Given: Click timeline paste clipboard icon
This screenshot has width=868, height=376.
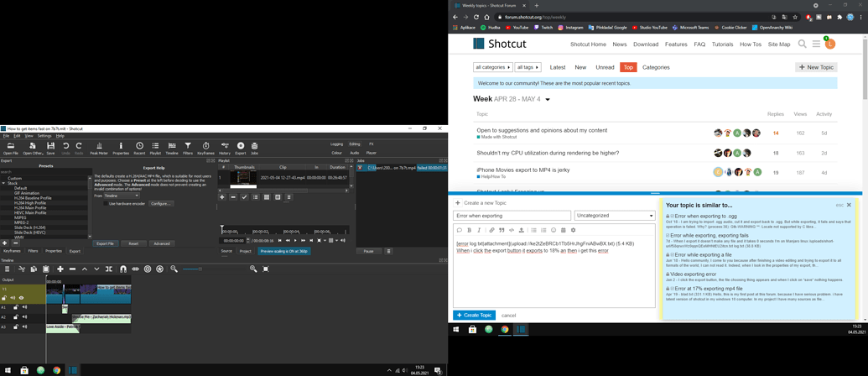Looking at the screenshot, I should click(x=46, y=269).
